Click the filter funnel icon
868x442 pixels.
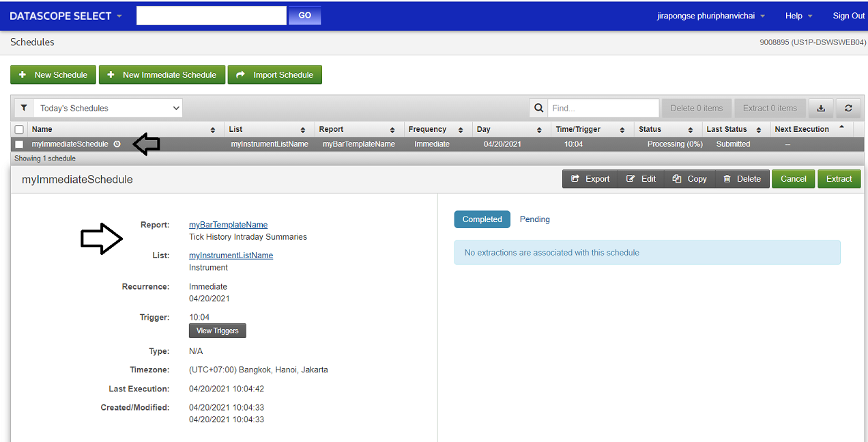23,108
